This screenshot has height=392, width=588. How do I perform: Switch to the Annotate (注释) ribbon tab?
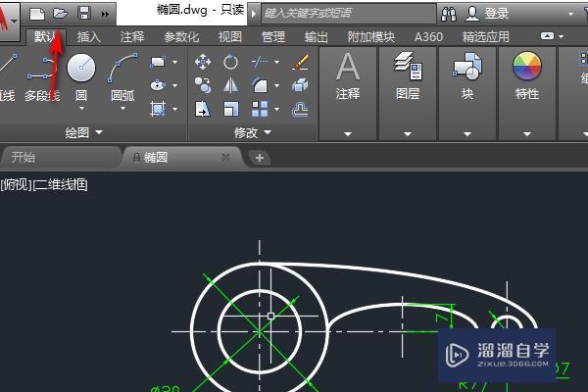(x=132, y=37)
